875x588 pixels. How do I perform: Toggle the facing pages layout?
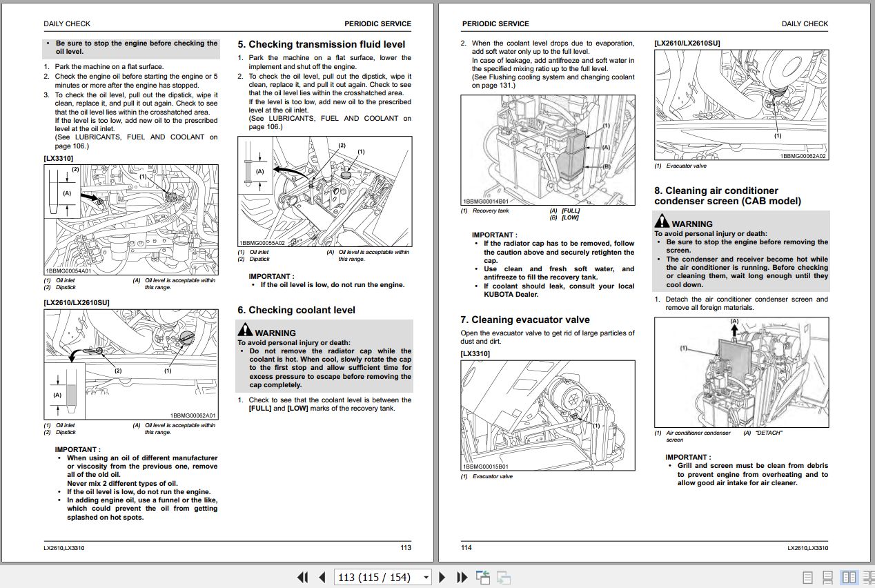pos(847,577)
